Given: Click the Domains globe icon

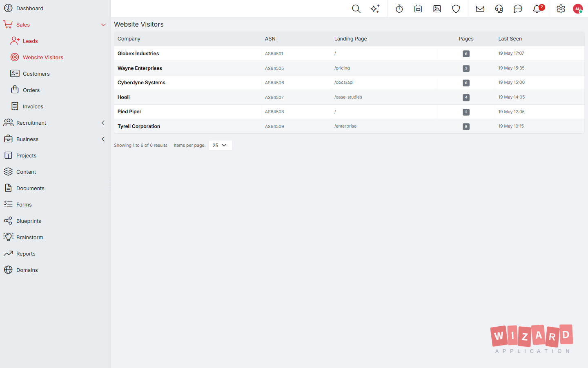Looking at the screenshot, I should (8, 270).
